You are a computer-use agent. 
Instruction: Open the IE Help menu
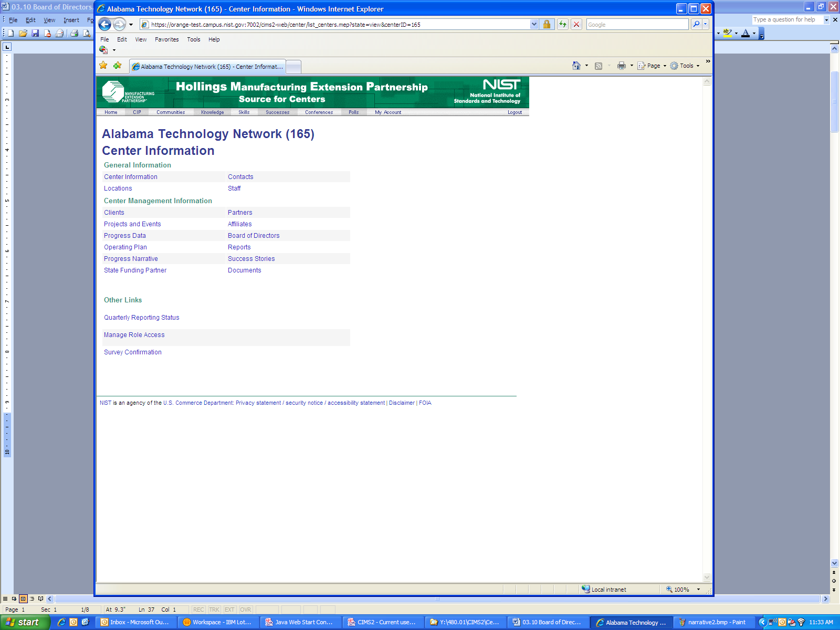(x=214, y=39)
